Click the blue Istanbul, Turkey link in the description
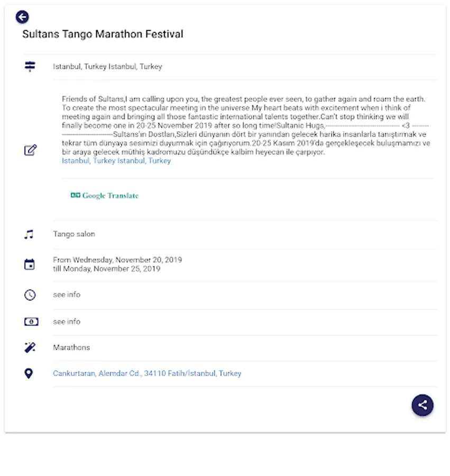This screenshot has width=450, height=476. click(x=116, y=161)
